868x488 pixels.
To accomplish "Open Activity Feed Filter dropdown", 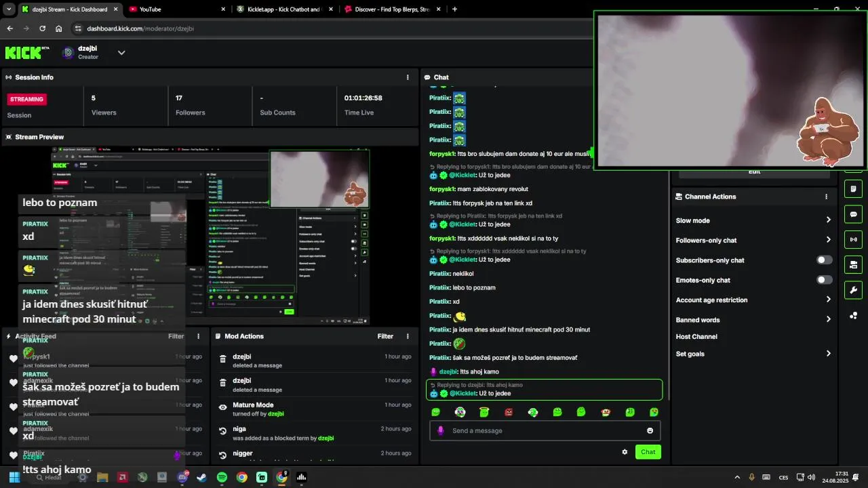I will pos(176,336).
